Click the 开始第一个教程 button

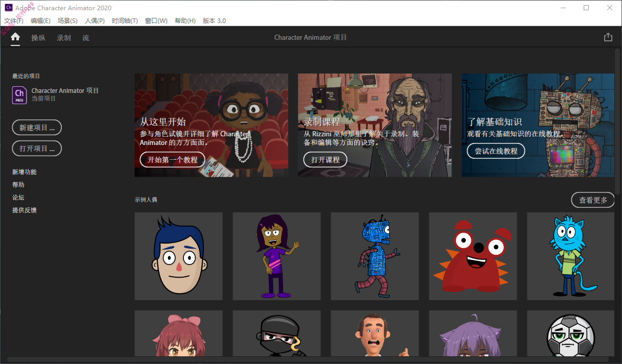click(172, 160)
